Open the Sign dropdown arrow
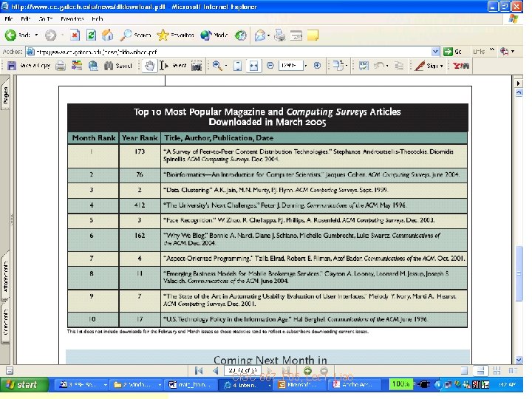Screen dimensions: 532x399 click(x=441, y=66)
